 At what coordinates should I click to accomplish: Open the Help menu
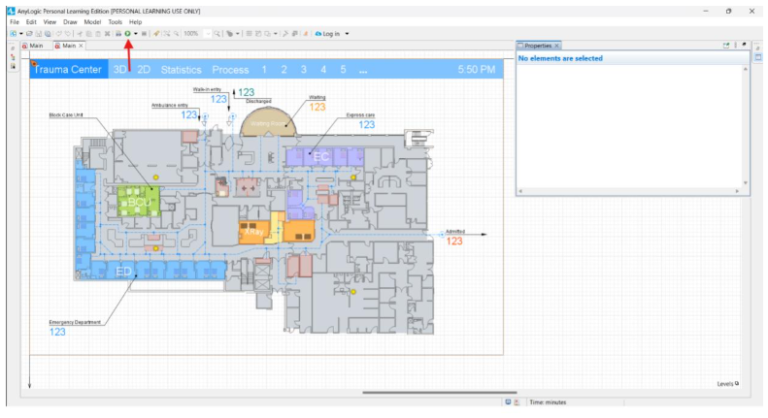coord(135,22)
